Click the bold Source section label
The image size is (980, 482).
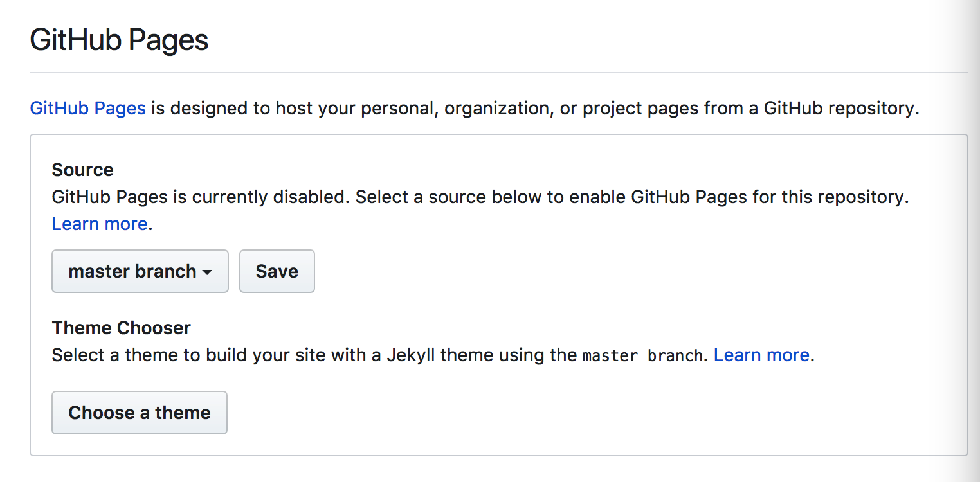82,170
